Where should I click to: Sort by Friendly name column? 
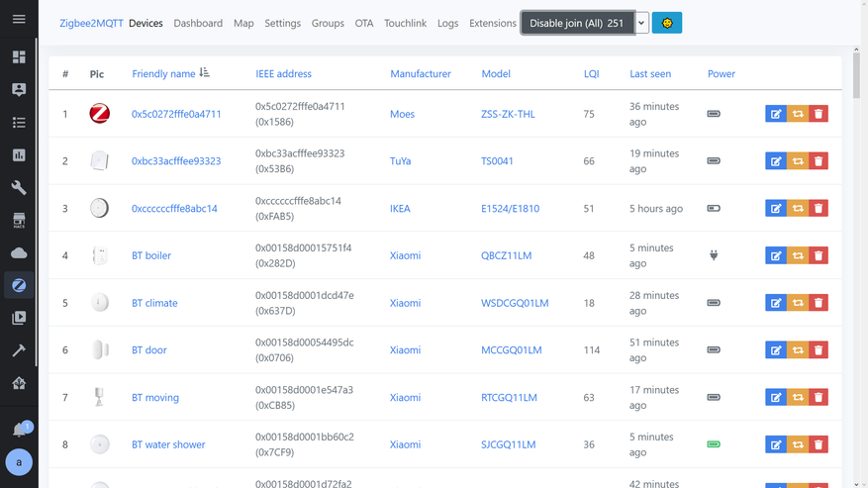pos(163,73)
